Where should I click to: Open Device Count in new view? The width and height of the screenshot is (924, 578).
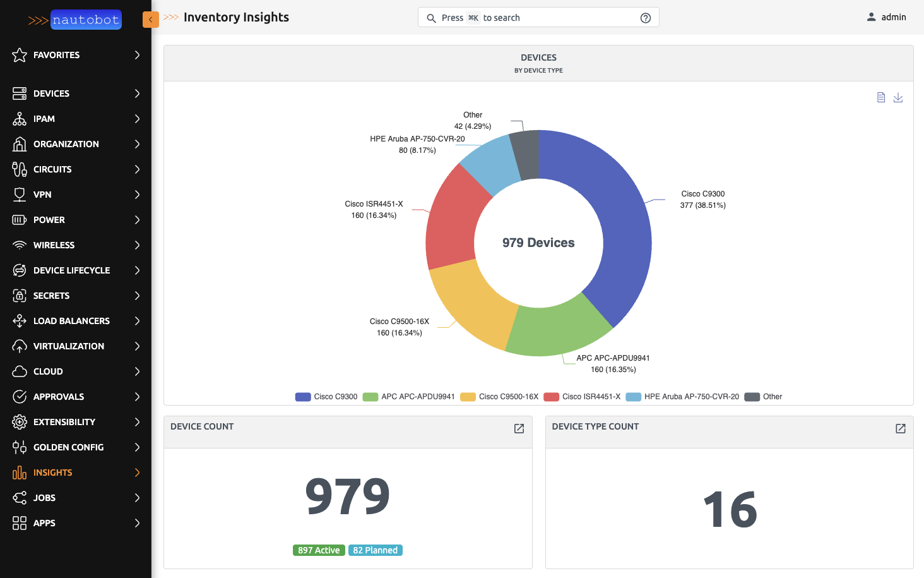tap(518, 428)
